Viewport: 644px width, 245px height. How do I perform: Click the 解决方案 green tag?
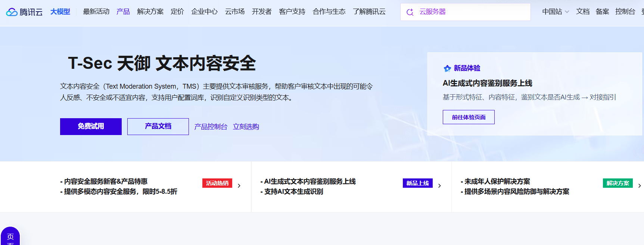[618, 183]
